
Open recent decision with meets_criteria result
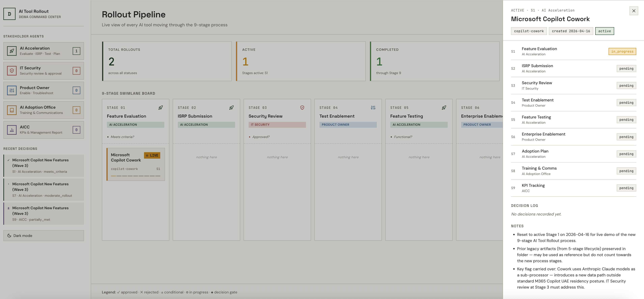[44, 166]
